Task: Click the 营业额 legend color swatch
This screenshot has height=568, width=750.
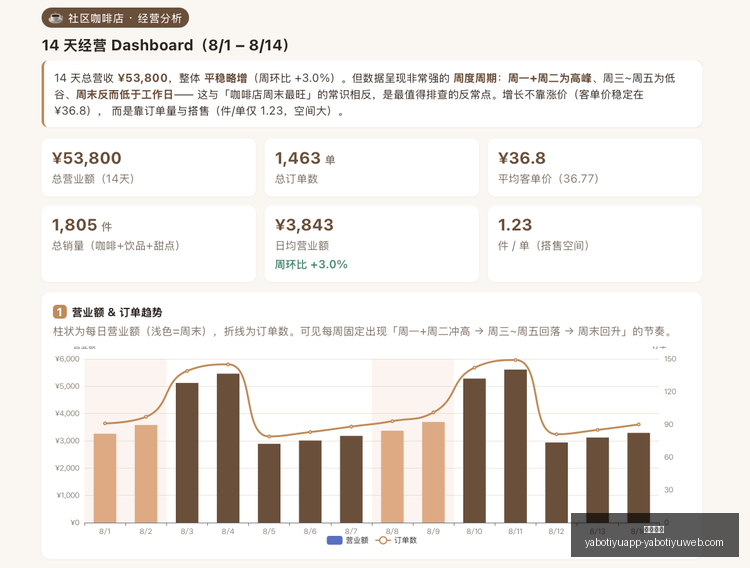Action: [334, 540]
